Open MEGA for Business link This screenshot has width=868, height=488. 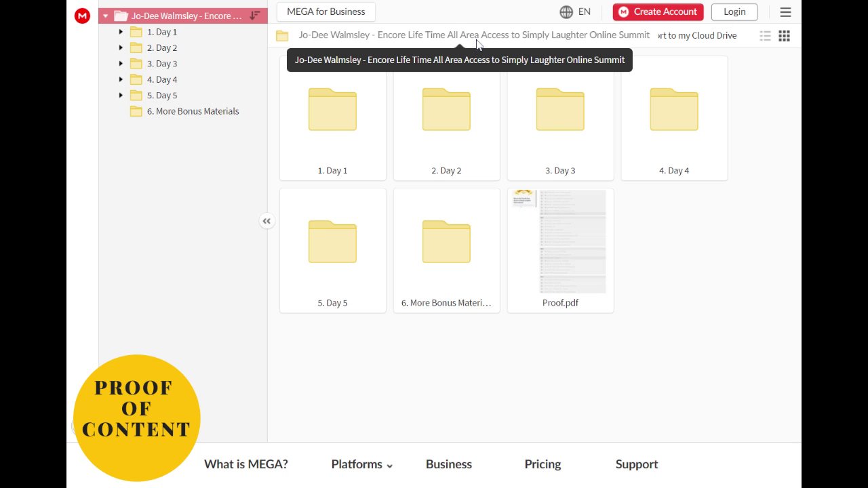point(326,12)
